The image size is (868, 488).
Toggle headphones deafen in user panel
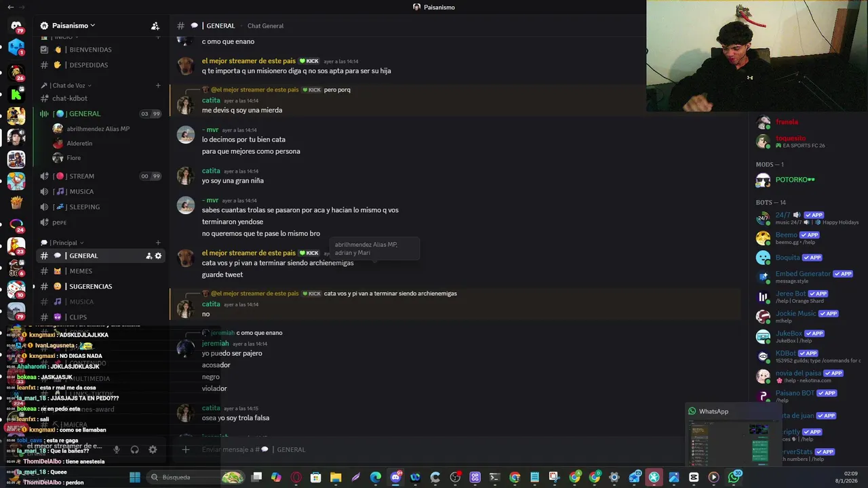(134, 449)
